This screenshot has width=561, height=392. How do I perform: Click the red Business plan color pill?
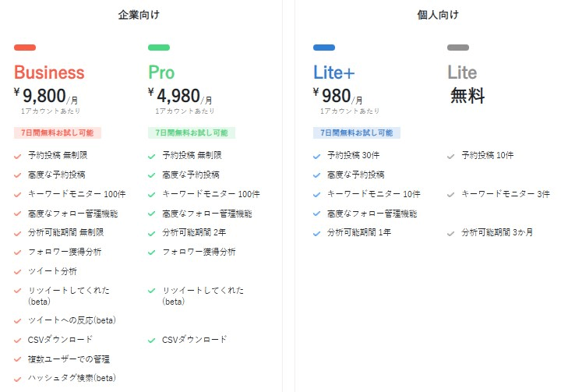point(25,48)
